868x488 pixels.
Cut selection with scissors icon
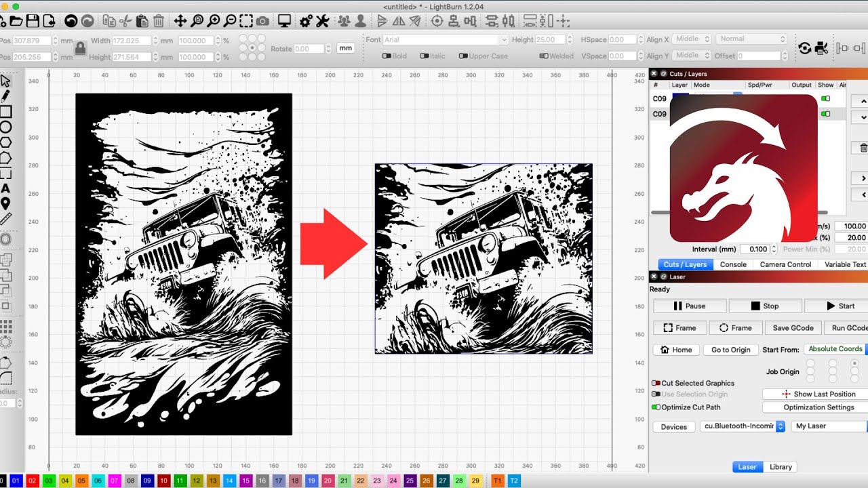pyautogui.click(x=126, y=21)
